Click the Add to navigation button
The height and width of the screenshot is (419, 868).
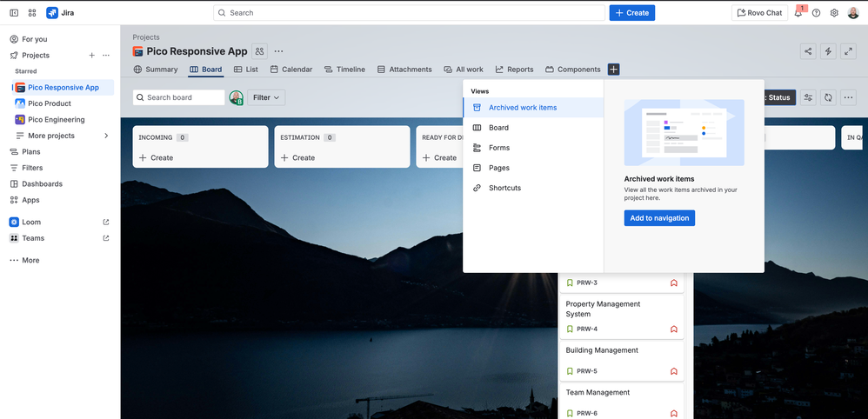[x=659, y=218]
